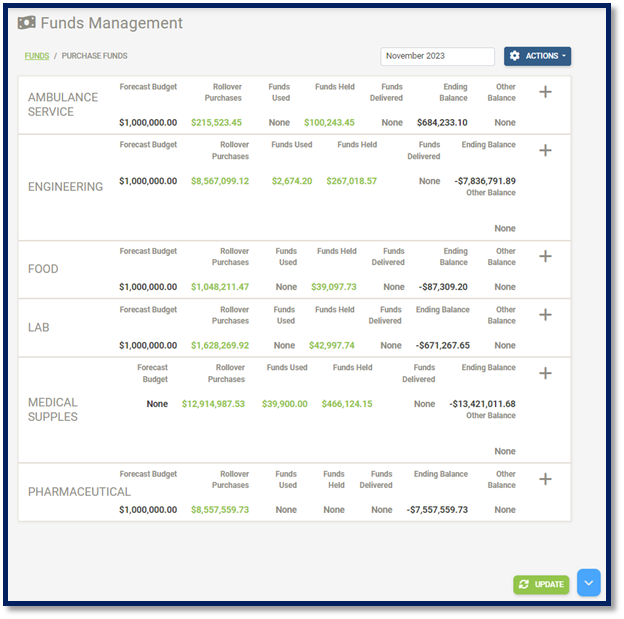Click the plus icon for Medical Supplies

(545, 373)
